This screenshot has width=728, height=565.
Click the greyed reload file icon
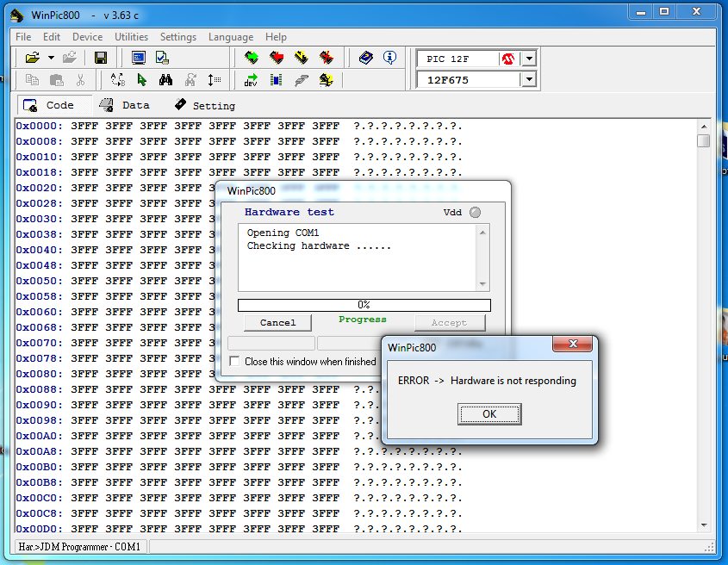pos(70,57)
